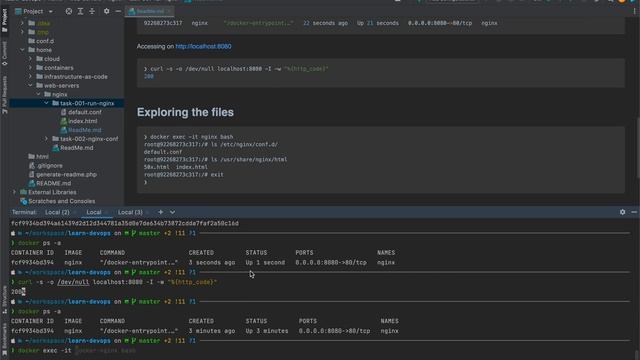This screenshot has height=360, width=640.
Task: Select the html folder
Action: 38,157
